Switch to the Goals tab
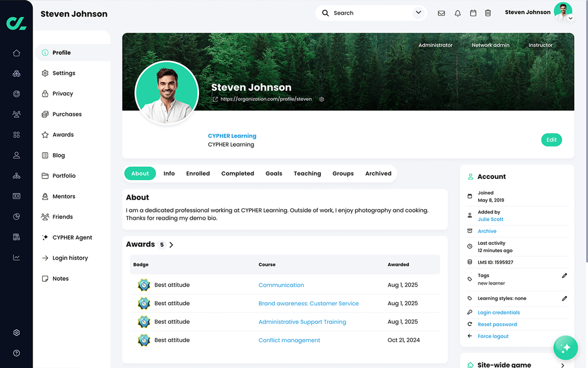Image resolution: width=588 pixels, height=368 pixels. (274, 174)
